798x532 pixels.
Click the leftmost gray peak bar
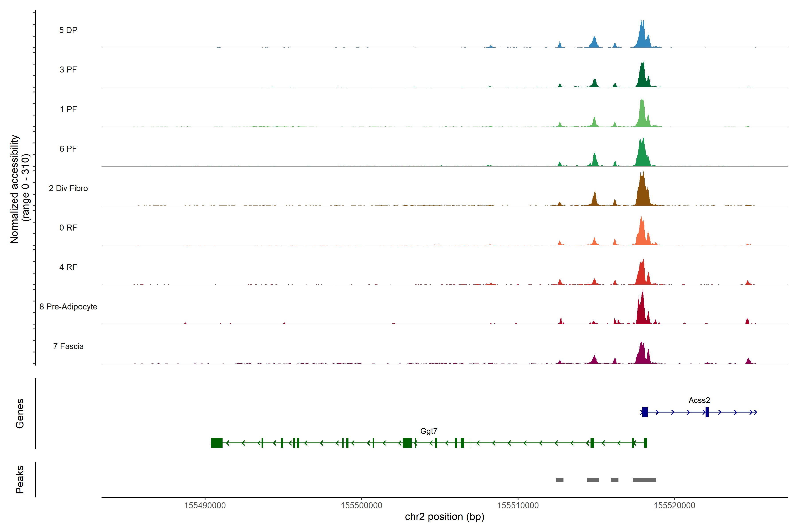click(559, 480)
